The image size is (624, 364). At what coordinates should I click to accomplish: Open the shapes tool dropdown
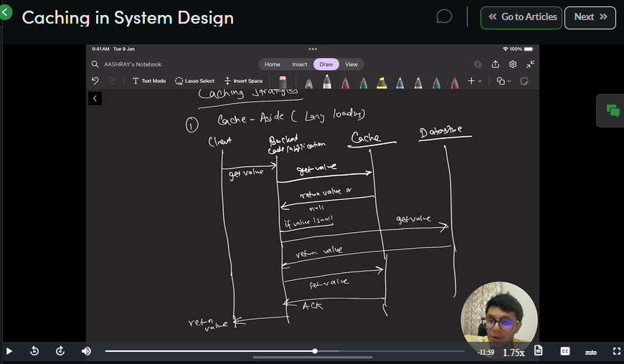pyautogui.click(x=504, y=81)
